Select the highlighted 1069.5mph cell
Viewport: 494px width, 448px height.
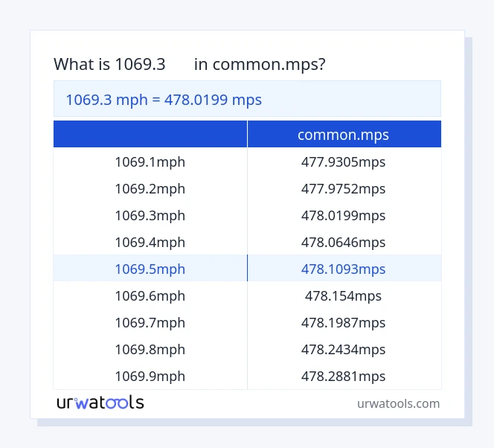(150, 269)
